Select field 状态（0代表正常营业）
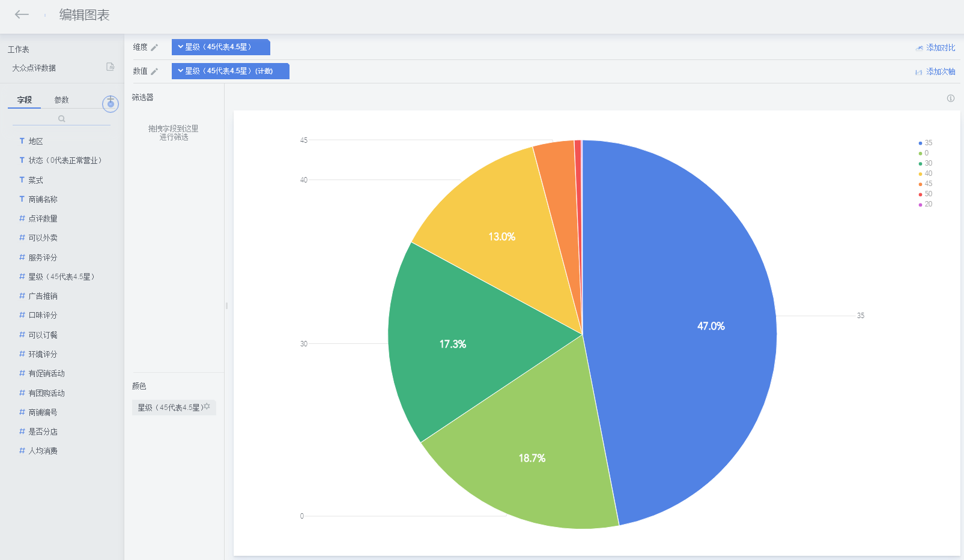This screenshot has height=560, width=964. [65, 160]
